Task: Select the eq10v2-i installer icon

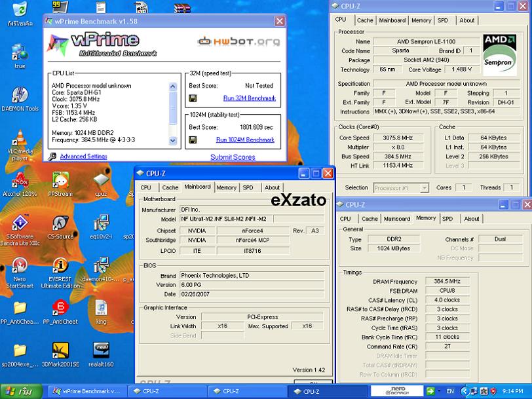Action: point(101,223)
